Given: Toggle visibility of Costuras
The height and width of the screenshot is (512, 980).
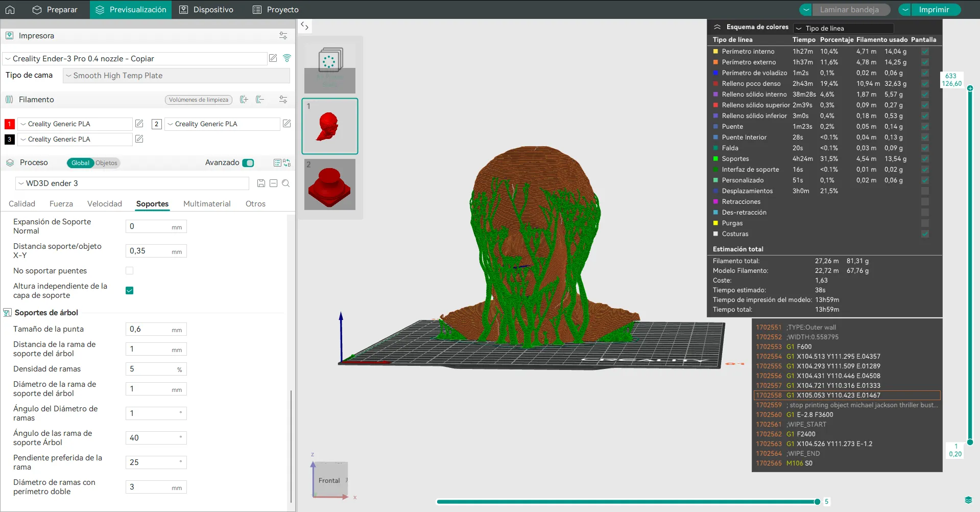Looking at the screenshot, I should [x=925, y=234].
